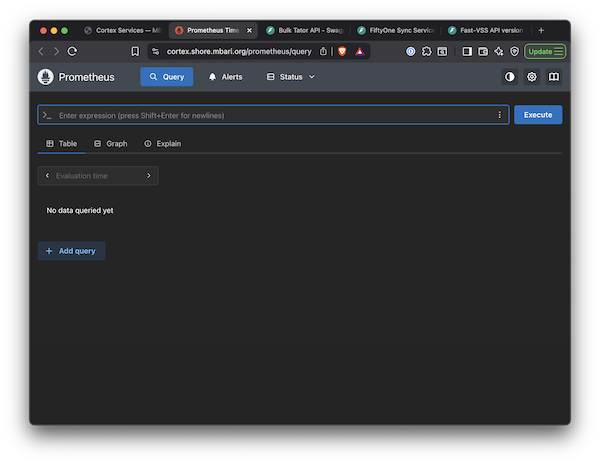The height and width of the screenshot is (464, 600).
Task: Toggle the browser sidebar panel icon
Action: (467, 51)
